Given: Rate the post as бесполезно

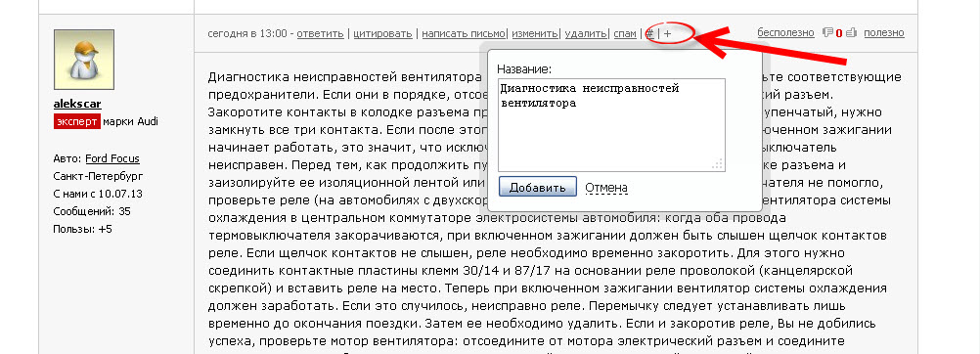Looking at the screenshot, I should pyautogui.click(x=785, y=33).
